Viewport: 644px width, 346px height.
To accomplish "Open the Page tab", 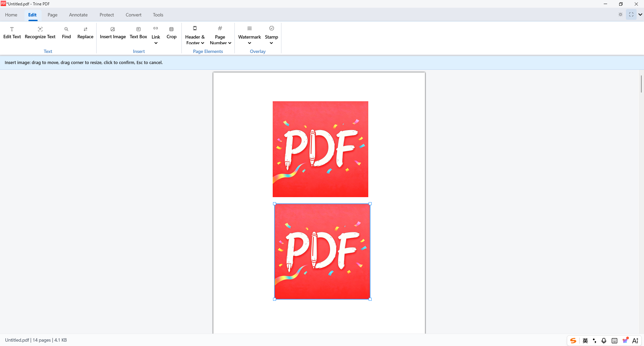I will (53, 15).
